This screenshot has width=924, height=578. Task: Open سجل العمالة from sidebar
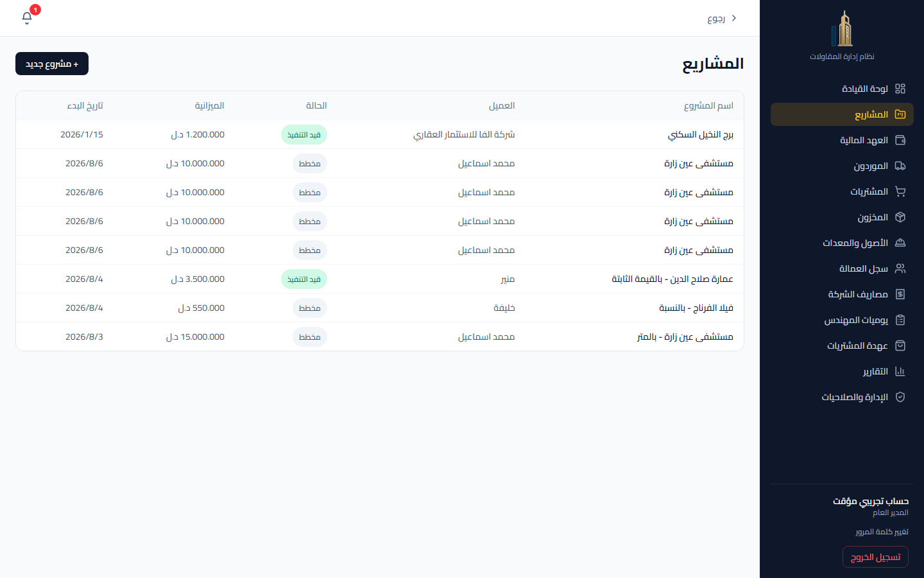click(x=842, y=268)
